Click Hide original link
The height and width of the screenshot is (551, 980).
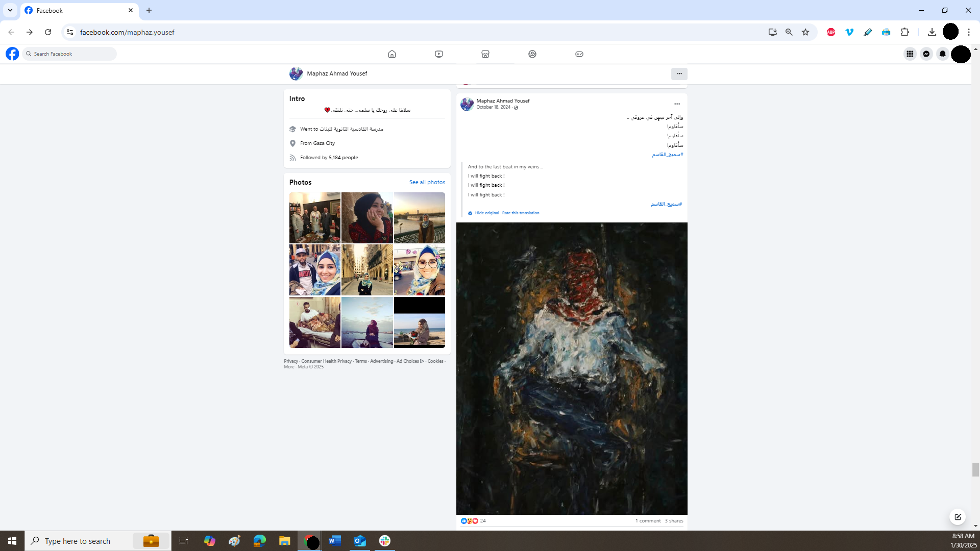click(x=487, y=213)
